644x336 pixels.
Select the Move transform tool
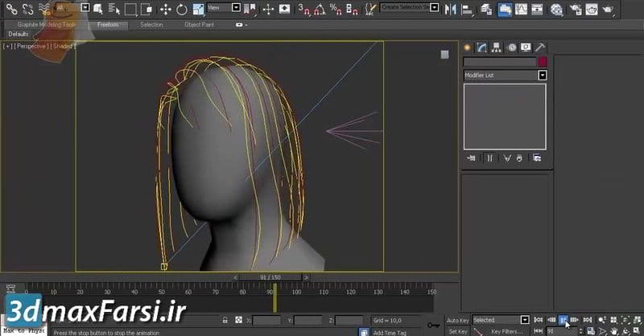(166, 10)
